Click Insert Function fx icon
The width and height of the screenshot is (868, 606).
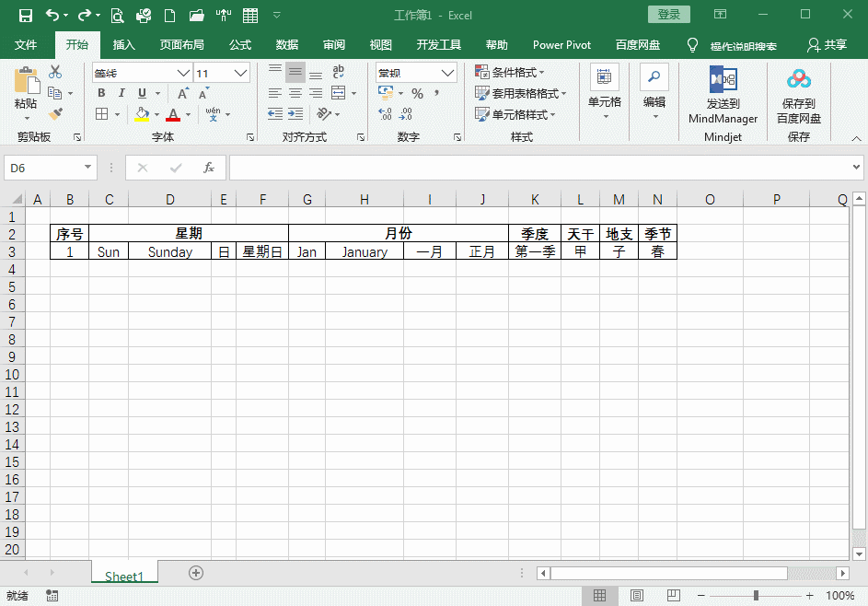tap(209, 168)
